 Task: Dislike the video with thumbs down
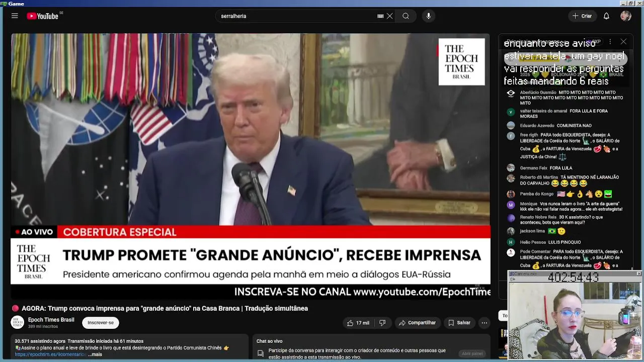click(x=382, y=323)
